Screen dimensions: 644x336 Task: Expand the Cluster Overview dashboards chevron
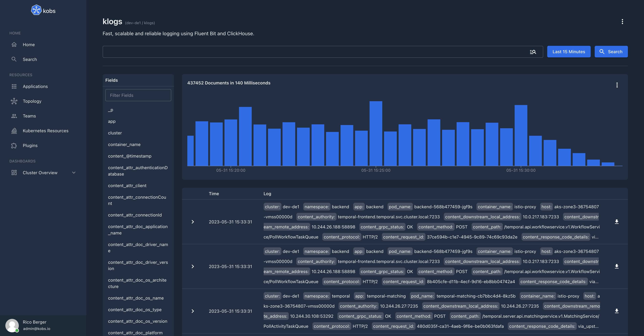point(74,173)
